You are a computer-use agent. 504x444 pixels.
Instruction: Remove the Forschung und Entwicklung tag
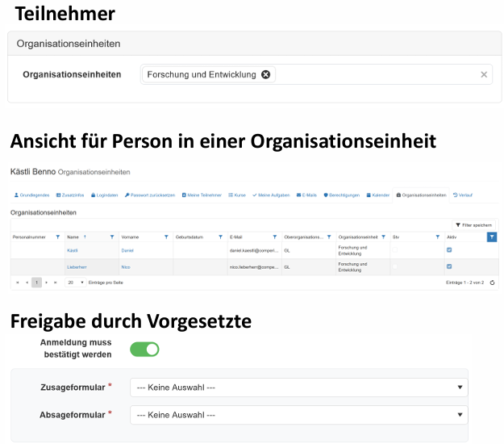click(265, 74)
